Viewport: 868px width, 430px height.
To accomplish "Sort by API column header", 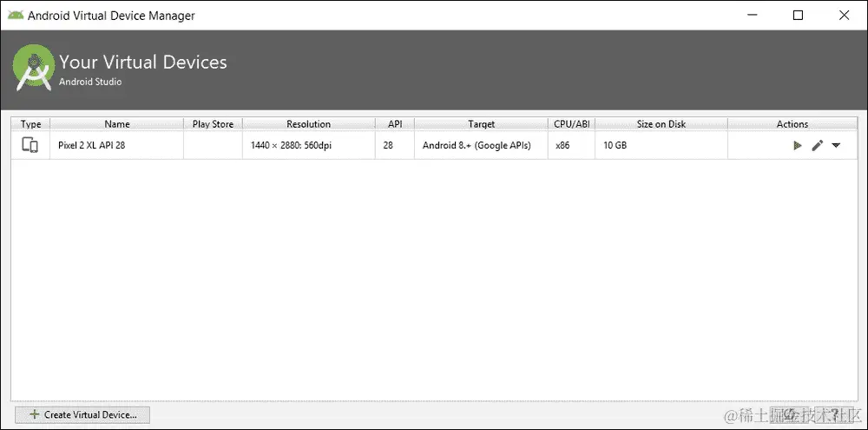I will tap(395, 124).
